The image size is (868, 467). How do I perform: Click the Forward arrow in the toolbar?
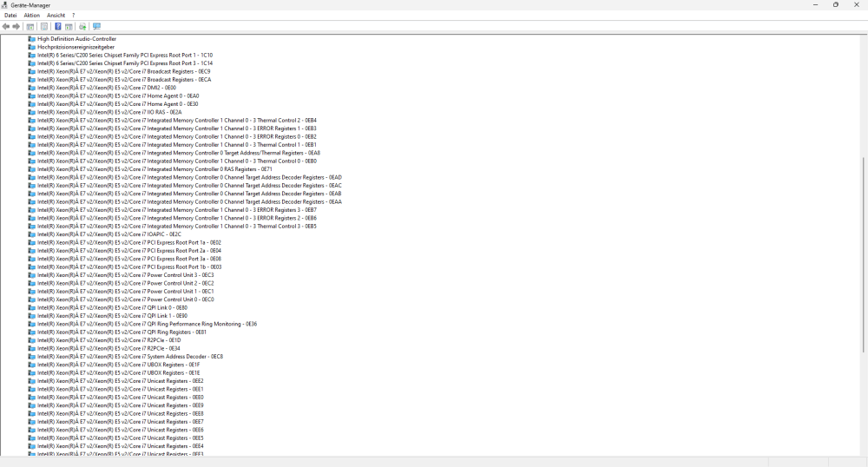point(16,27)
